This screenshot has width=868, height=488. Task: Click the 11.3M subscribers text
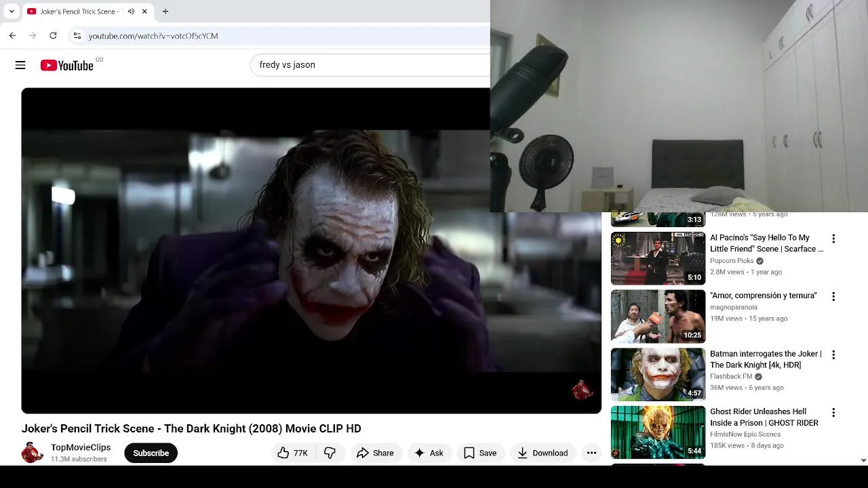pyautogui.click(x=79, y=459)
